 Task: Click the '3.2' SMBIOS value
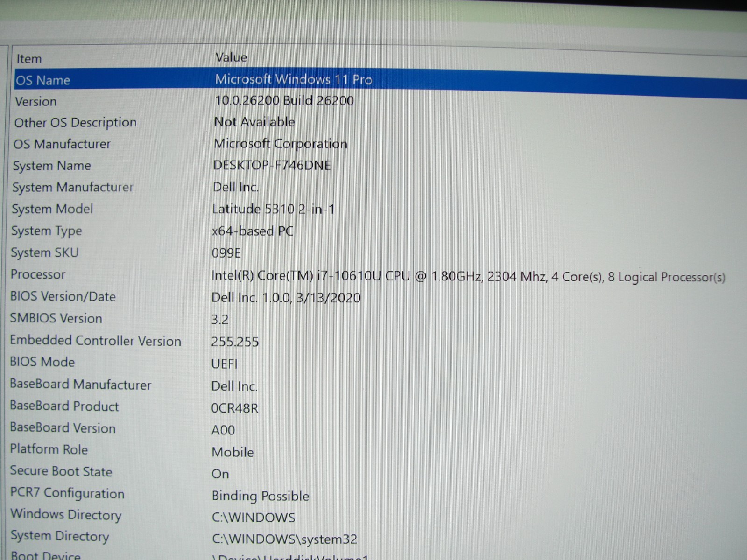(x=220, y=320)
